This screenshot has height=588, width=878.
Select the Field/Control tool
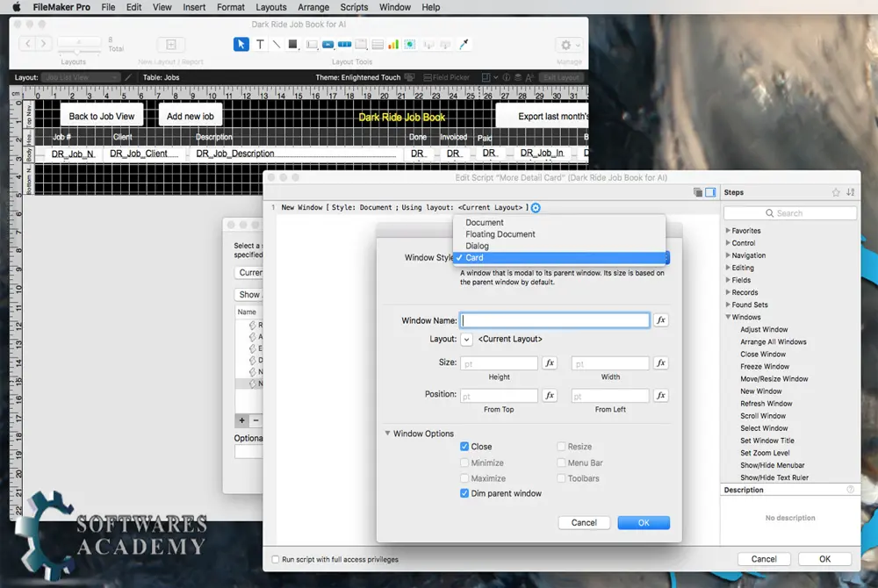click(x=312, y=44)
